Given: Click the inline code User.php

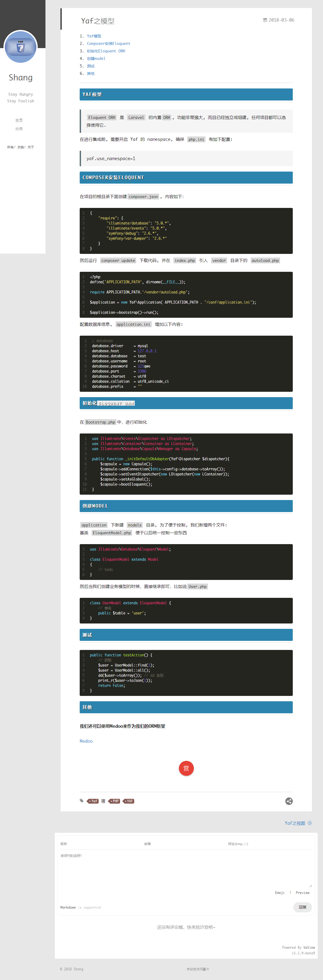Looking at the screenshot, I should click(x=197, y=587).
